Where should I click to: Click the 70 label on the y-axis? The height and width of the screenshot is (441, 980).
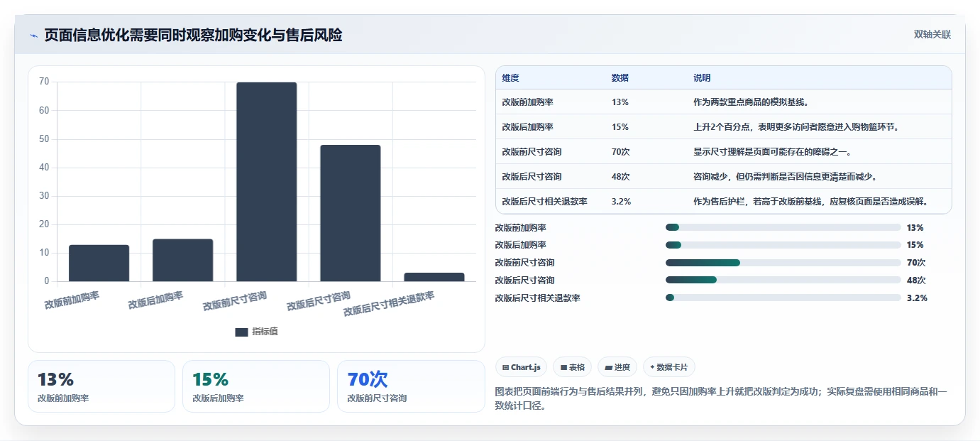pyautogui.click(x=44, y=82)
